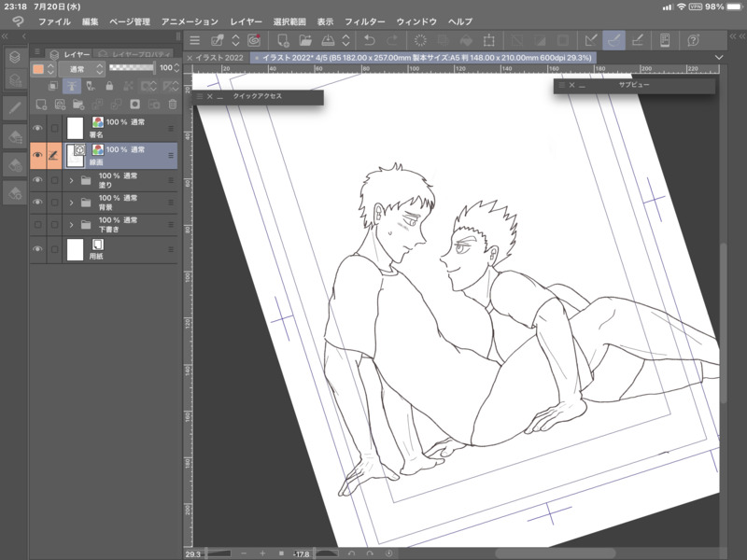The width and height of the screenshot is (747, 560).
Task: Open the フィルター menu
Action: [364, 21]
